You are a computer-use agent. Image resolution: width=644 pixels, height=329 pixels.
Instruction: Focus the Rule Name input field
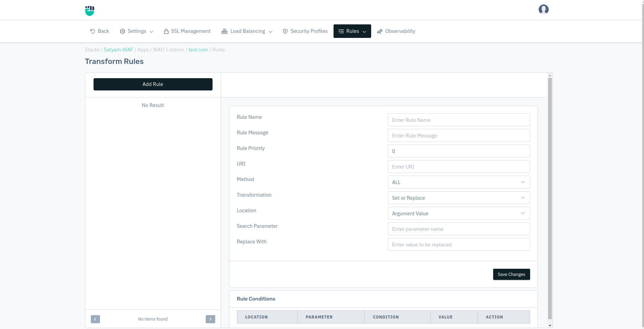458,120
